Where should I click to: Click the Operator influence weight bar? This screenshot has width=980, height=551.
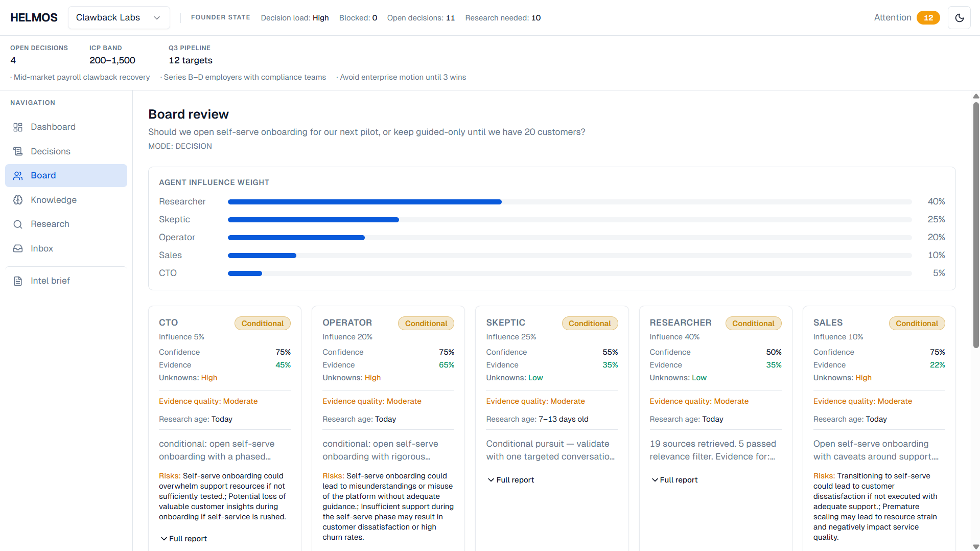coord(570,238)
